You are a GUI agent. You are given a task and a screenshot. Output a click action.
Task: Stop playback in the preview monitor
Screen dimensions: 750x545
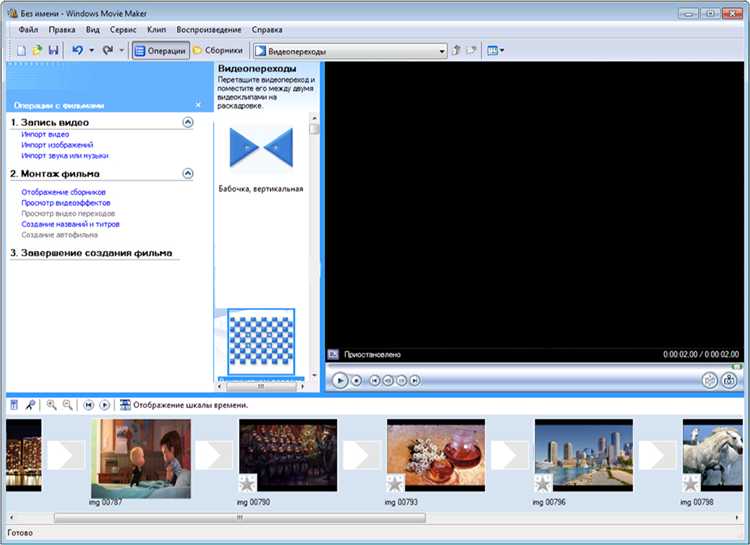tap(356, 380)
